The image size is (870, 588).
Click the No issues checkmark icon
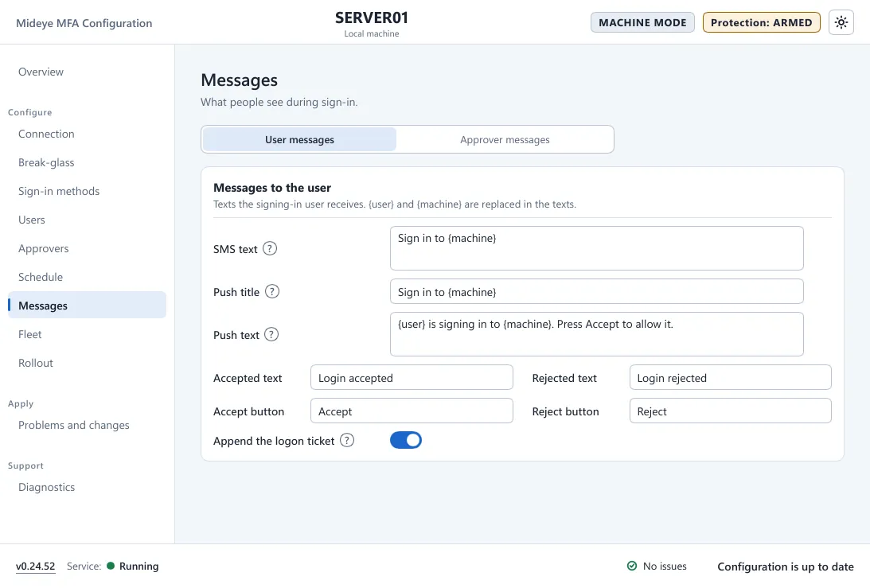coord(632,566)
